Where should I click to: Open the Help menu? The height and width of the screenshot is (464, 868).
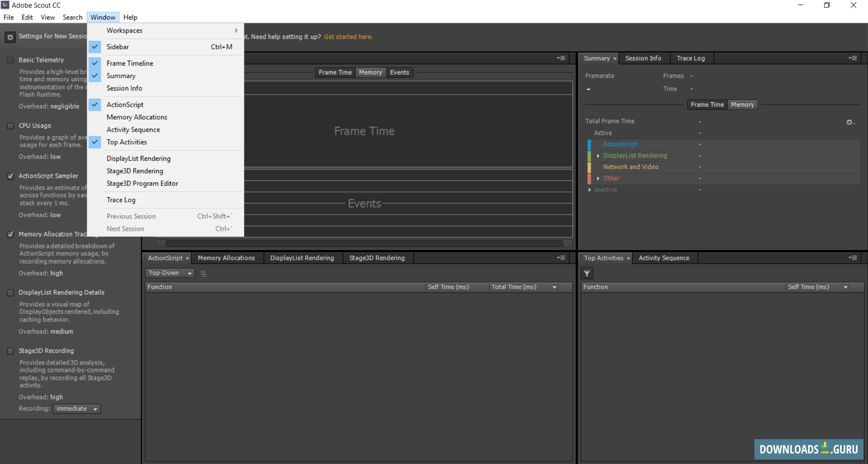(130, 17)
